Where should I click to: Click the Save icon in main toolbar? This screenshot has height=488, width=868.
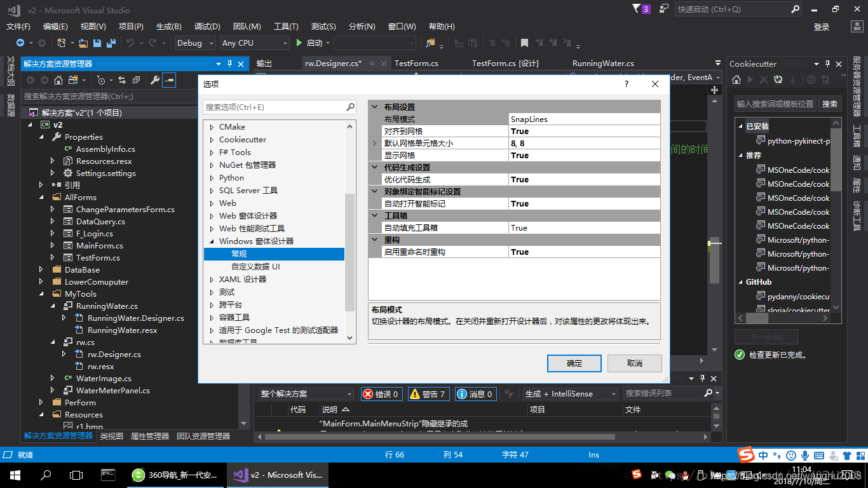[x=97, y=43]
